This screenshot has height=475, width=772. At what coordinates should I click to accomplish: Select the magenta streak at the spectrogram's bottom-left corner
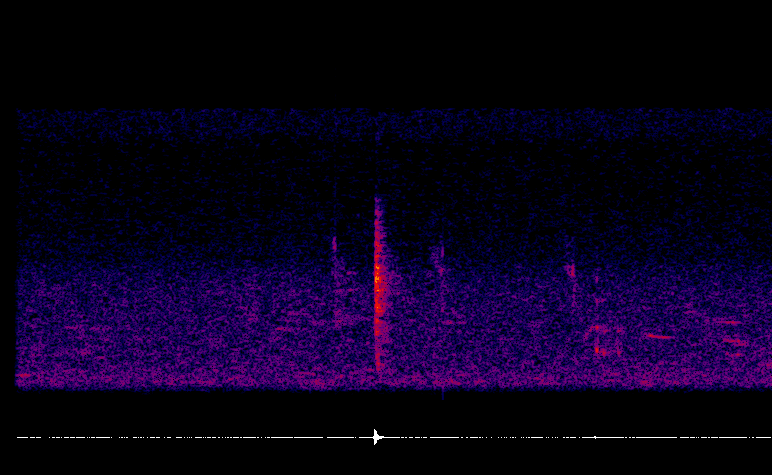pyautogui.click(x=24, y=376)
